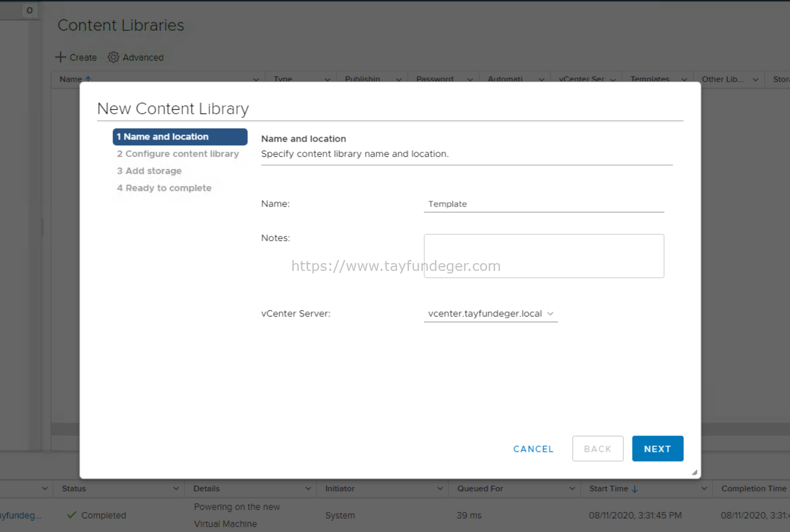
Task: Click the Completed status checkmark icon
Action: (x=72, y=515)
